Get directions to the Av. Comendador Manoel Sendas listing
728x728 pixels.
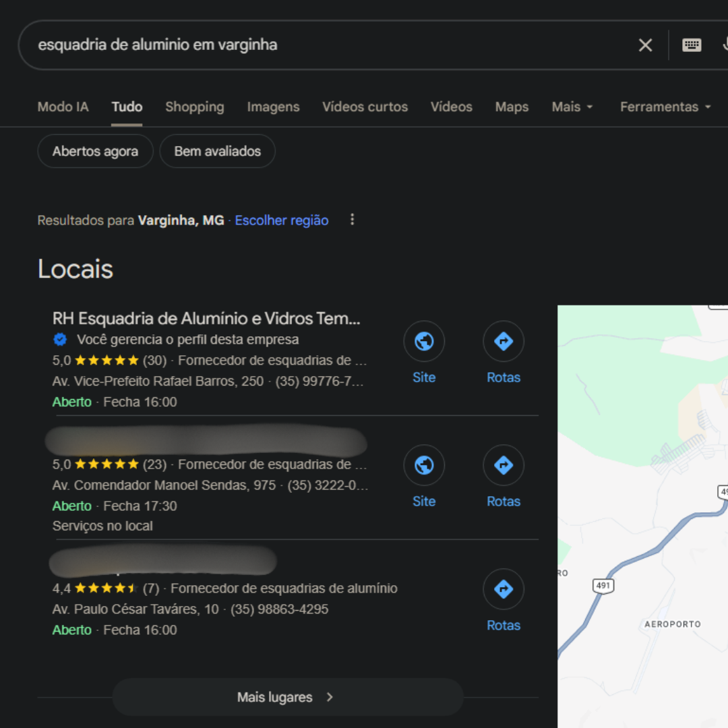(504, 465)
